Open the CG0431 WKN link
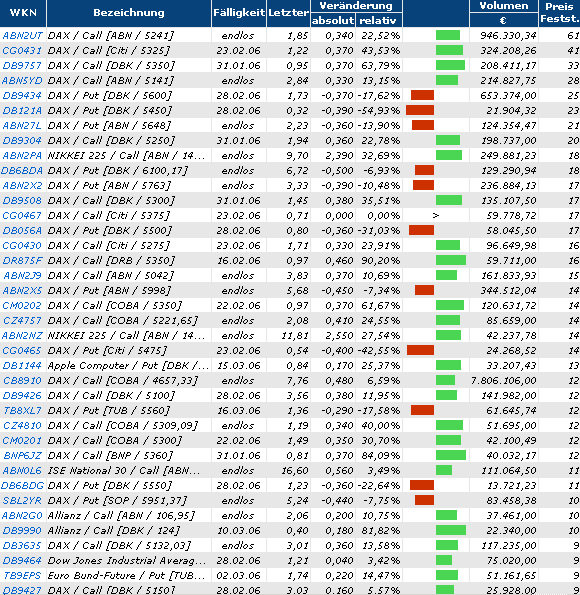Screen dimensions: 580x595 coord(21,50)
